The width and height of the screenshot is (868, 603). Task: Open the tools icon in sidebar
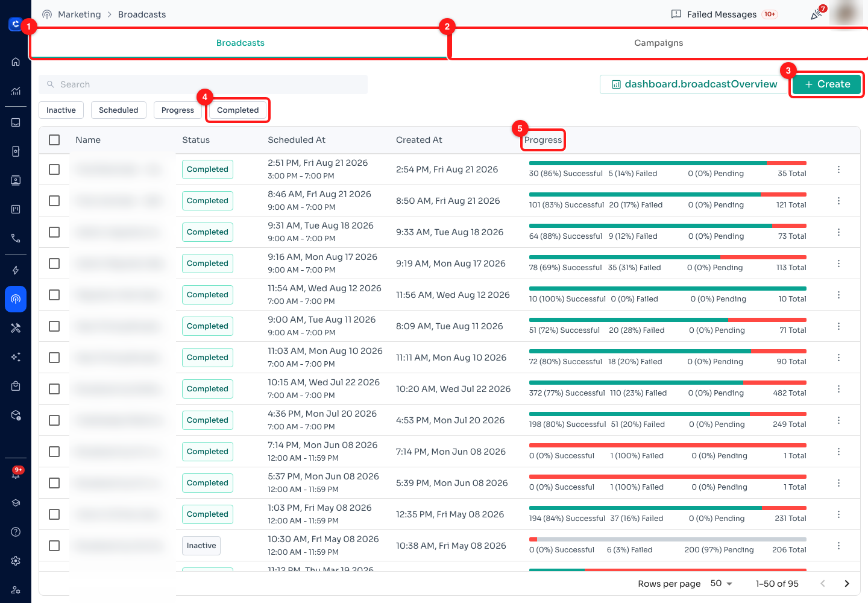16,328
